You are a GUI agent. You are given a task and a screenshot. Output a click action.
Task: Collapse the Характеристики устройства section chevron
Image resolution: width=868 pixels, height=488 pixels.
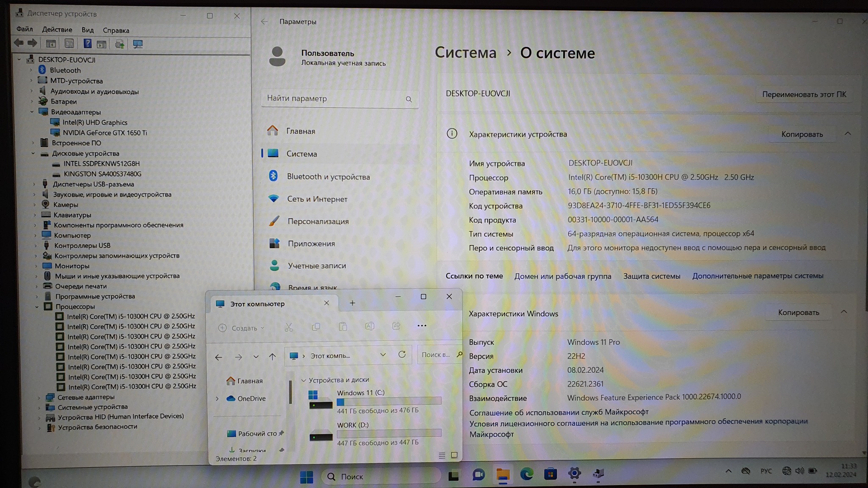click(x=848, y=134)
